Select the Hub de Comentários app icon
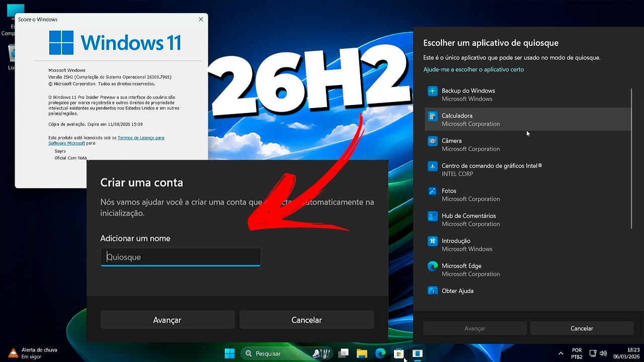Viewport: 644px width, 362px height. tap(433, 216)
